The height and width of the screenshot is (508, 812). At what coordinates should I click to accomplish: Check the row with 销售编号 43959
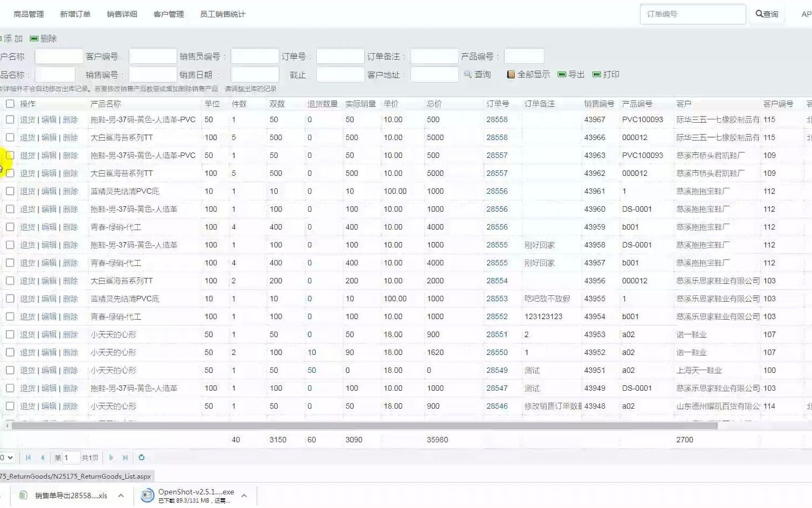pos(10,227)
